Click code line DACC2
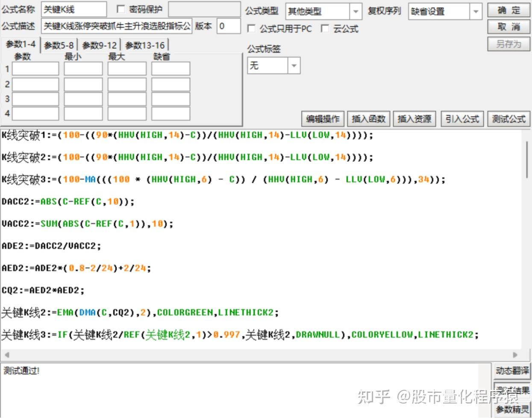This screenshot has width=532, height=418. point(68,202)
